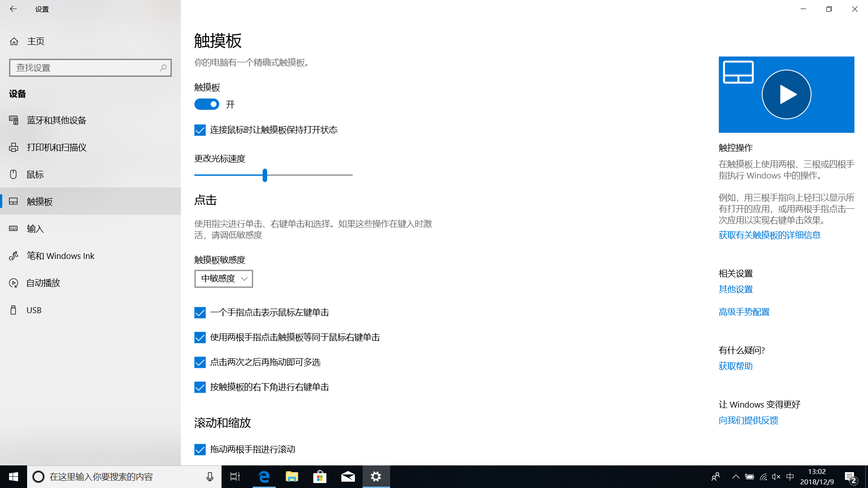Viewport: 868px width, 488px height.
Task: Select 设备 category header in sidebar
Action: click(x=17, y=94)
